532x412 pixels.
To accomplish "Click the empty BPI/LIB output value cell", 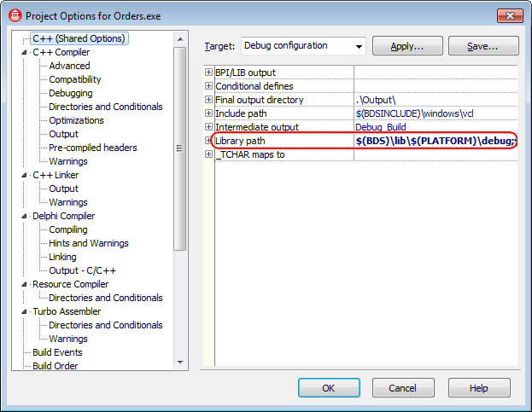I will [436, 73].
